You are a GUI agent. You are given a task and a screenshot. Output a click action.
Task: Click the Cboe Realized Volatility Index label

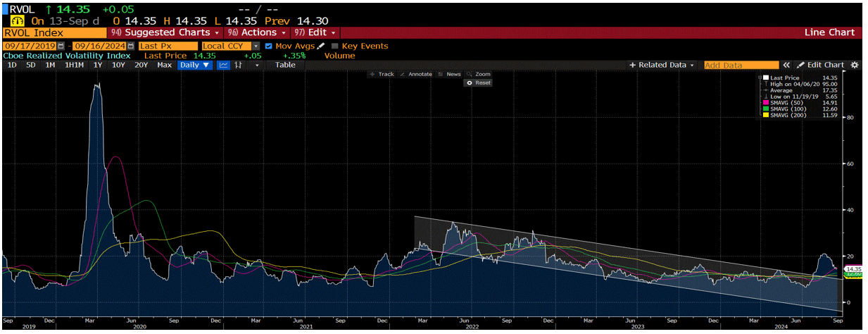point(67,55)
